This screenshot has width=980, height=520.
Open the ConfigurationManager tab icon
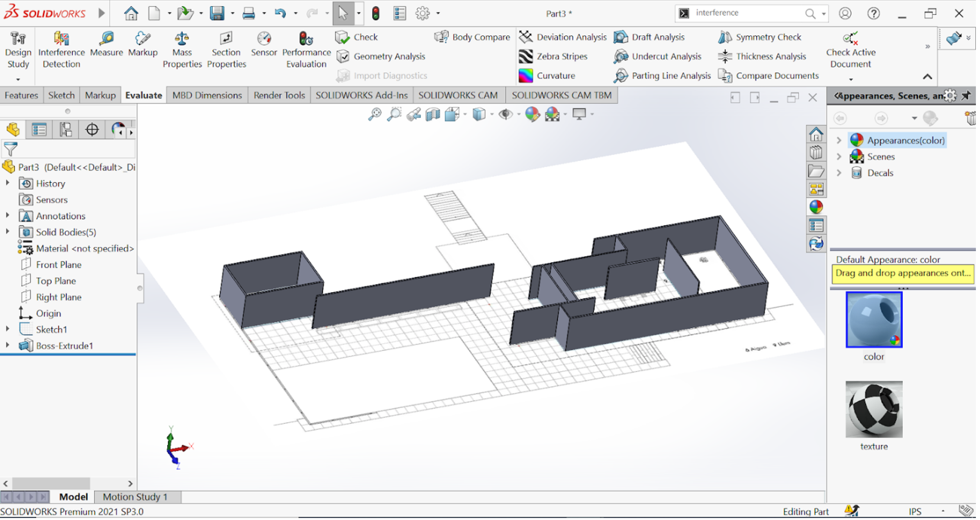66,130
